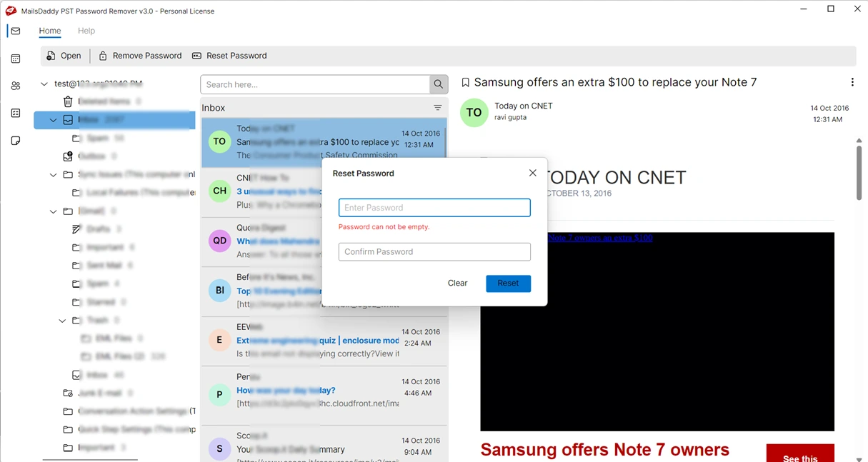Open the CNET How To message

click(324, 192)
